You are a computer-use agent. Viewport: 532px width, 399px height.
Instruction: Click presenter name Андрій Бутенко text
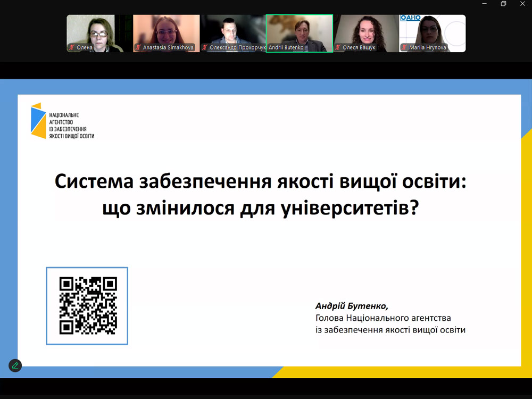(x=352, y=306)
